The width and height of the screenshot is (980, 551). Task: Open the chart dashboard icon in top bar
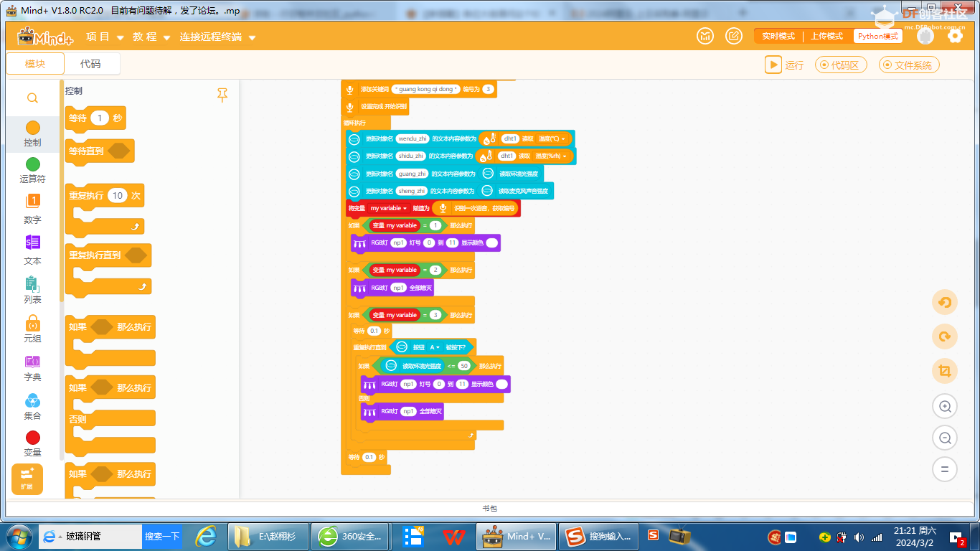(705, 36)
